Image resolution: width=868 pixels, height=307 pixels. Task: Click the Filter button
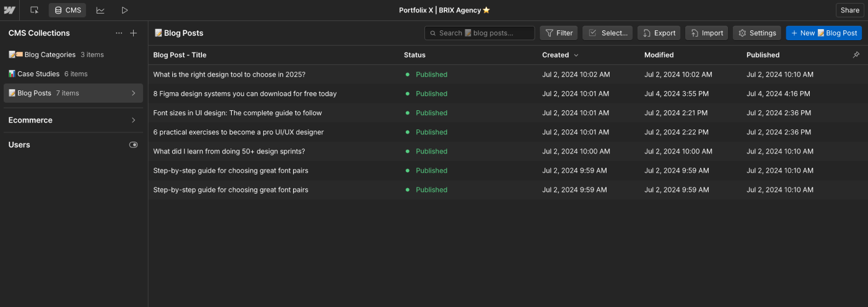pyautogui.click(x=559, y=33)
